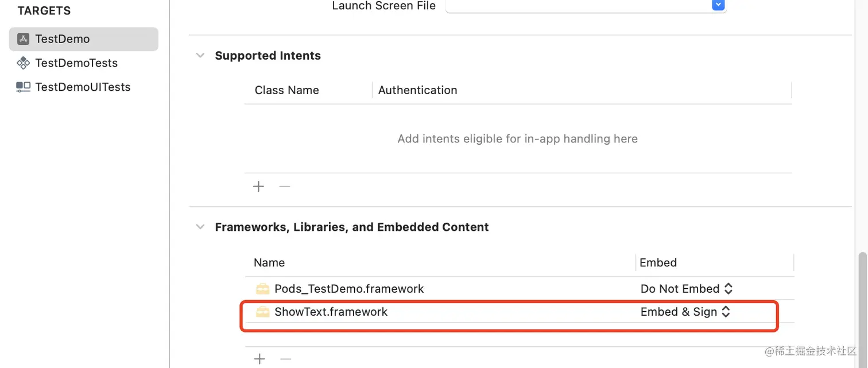The width and height of the screenshot is (868, 368).
Task: Click the Authentication column header
Action: click(x=418, y=90)
